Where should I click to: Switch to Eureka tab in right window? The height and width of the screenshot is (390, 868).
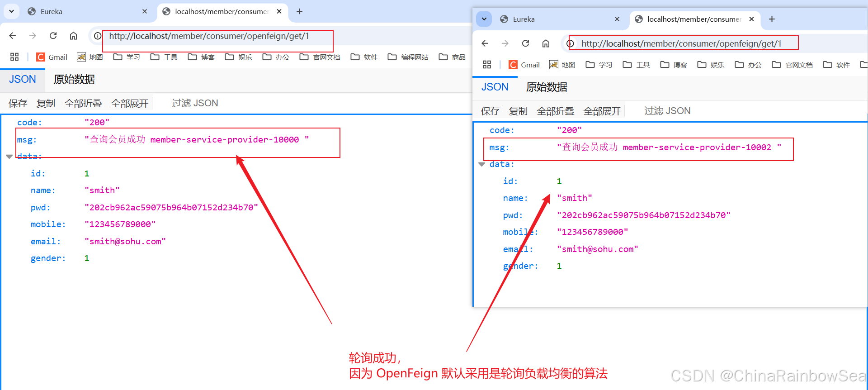coord(561,19)
